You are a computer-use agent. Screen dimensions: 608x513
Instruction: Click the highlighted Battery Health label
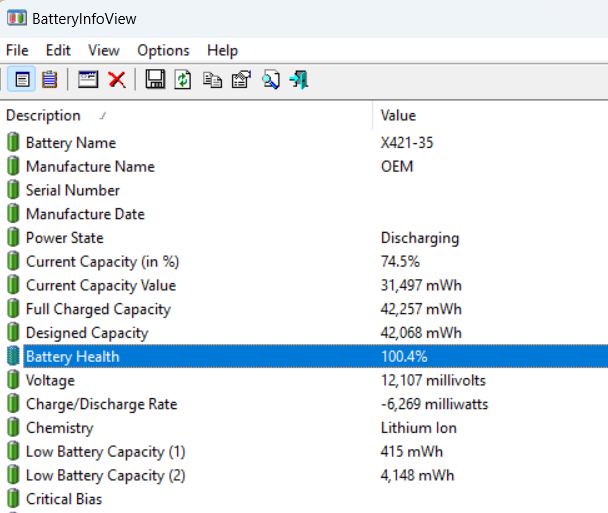[x=73, y=356]
